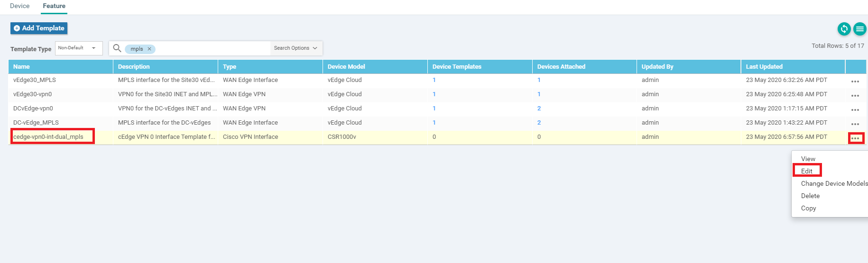Click the Cisco VPN Interface type cell

pyautogui.click(x=250, y=137)
